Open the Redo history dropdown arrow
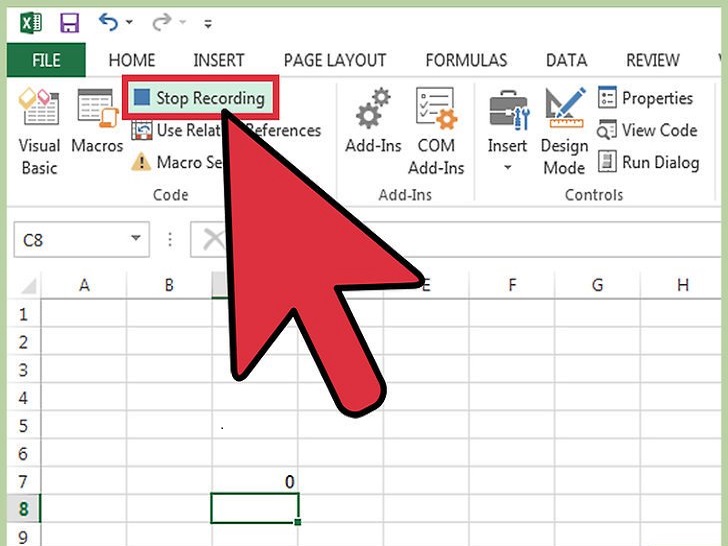 point(183,22)
